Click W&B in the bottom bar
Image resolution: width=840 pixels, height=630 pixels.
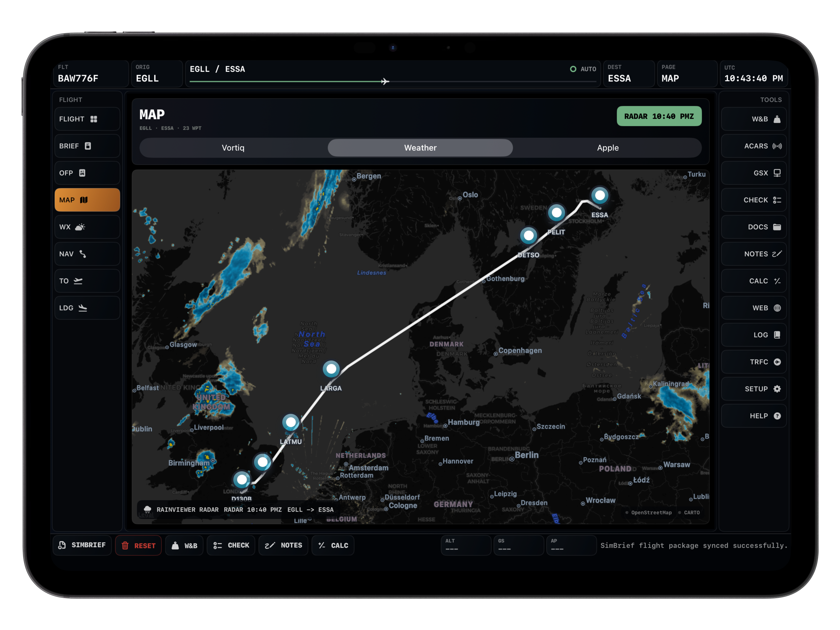point(185,545)
